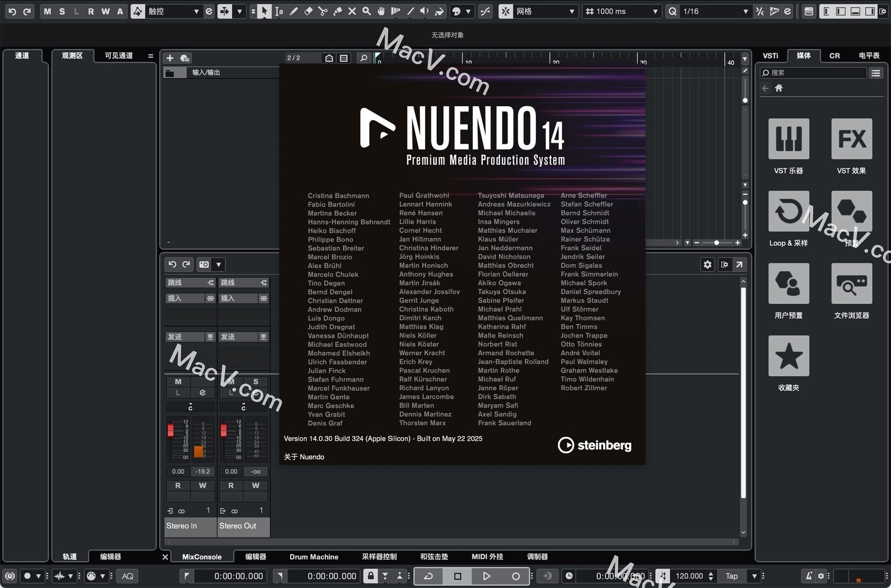
Task: Select the Draw pencil tool
Action: point(294,11)
